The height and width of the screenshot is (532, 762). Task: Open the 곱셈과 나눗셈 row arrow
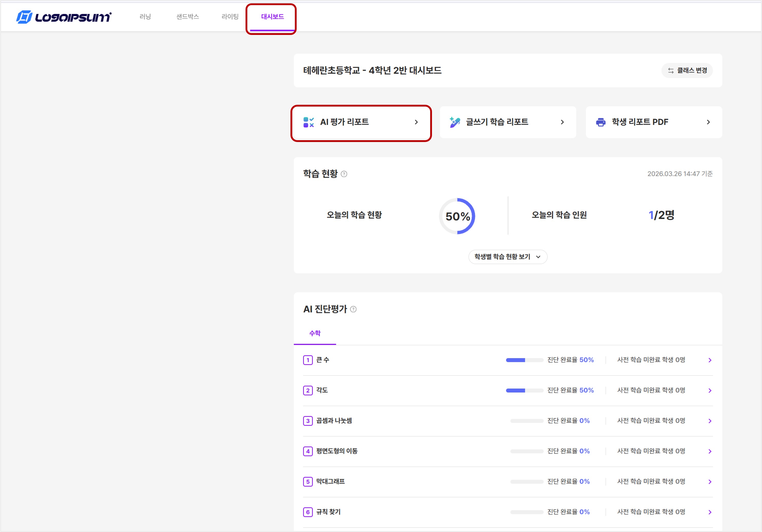pos(710,421)
